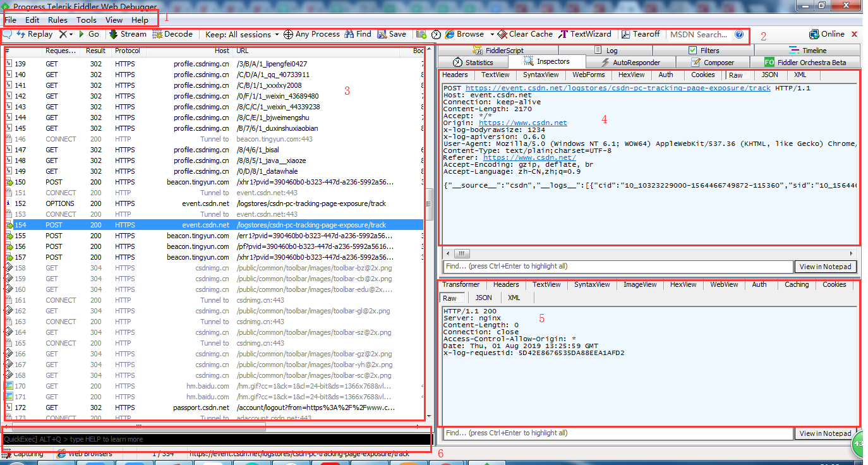Click the Tearoff button
This screenshot has height=465, width=868.
tap(641, 34)
